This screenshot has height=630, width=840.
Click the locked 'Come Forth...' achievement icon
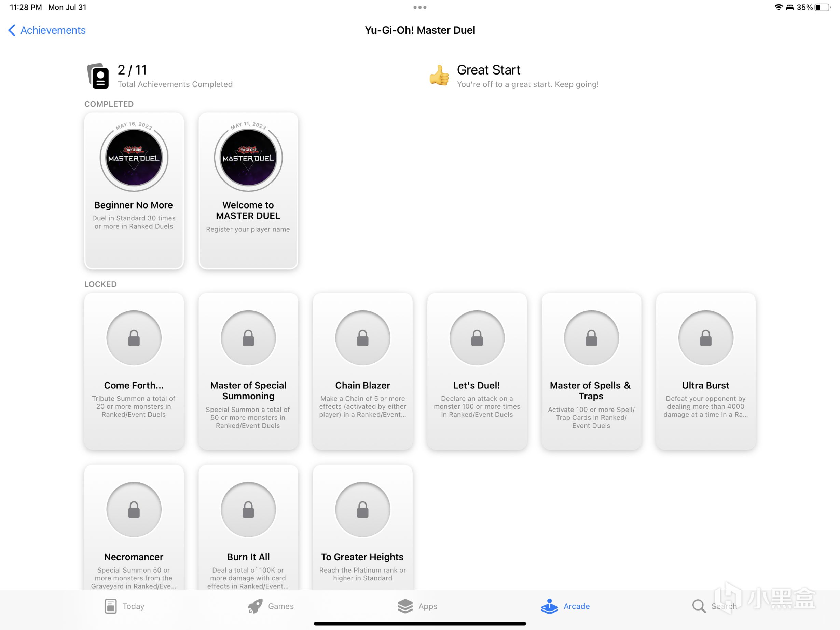pos(133,337)
